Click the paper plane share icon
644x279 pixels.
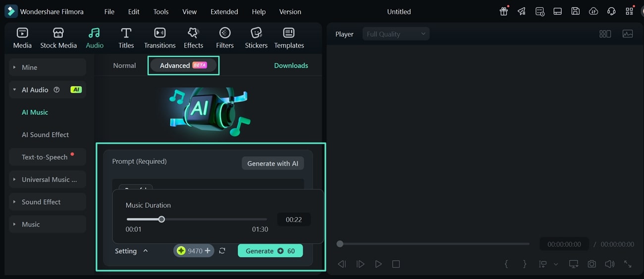pos(522,11)
